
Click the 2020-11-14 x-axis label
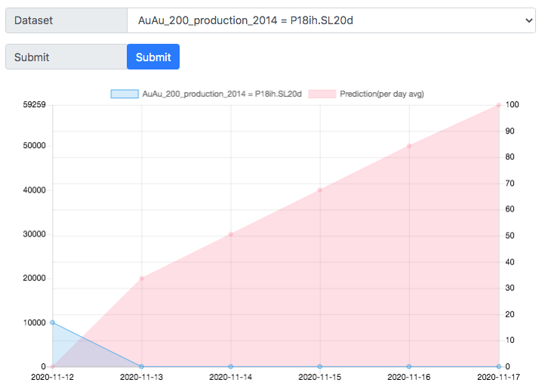pyautogui.click(x=230, y=377)
